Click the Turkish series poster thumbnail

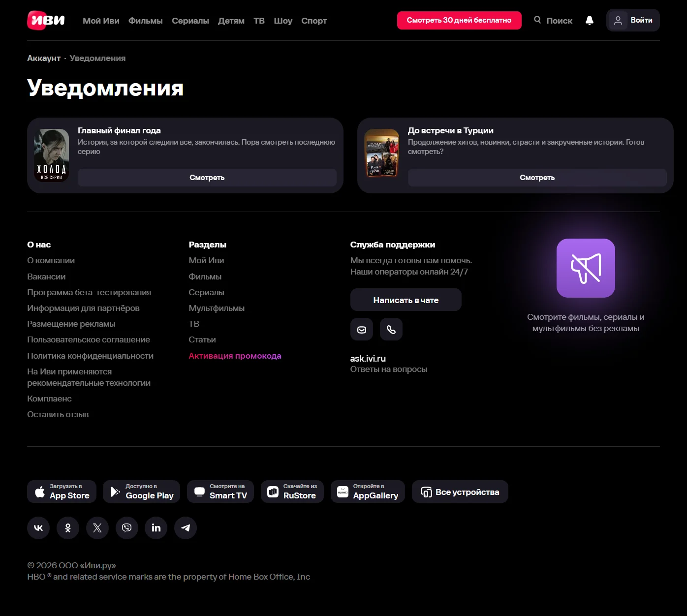(382, 154)
